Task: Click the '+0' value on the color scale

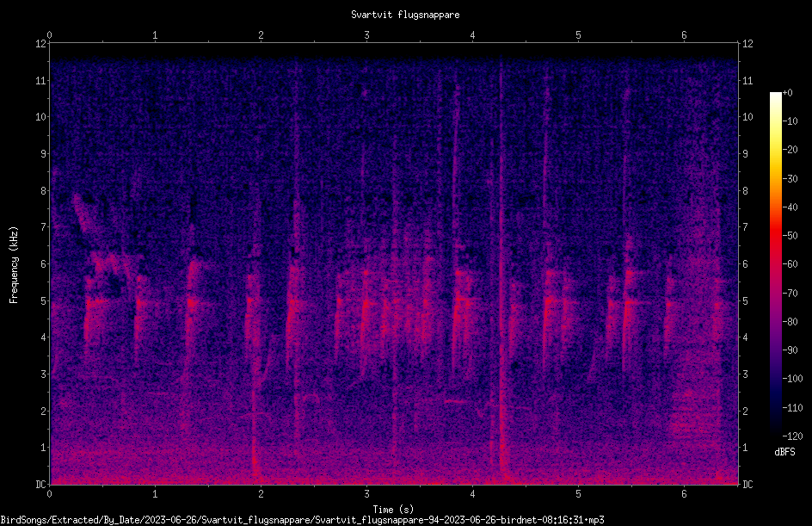Action: click(x=787, y=93)
